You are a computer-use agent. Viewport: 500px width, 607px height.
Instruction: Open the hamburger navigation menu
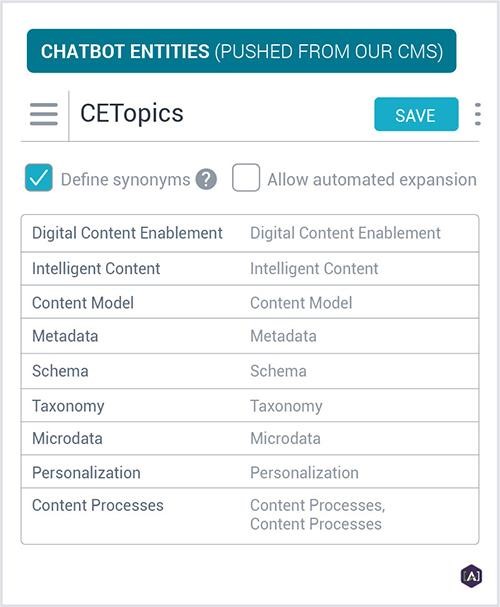[x=44, y=114]
